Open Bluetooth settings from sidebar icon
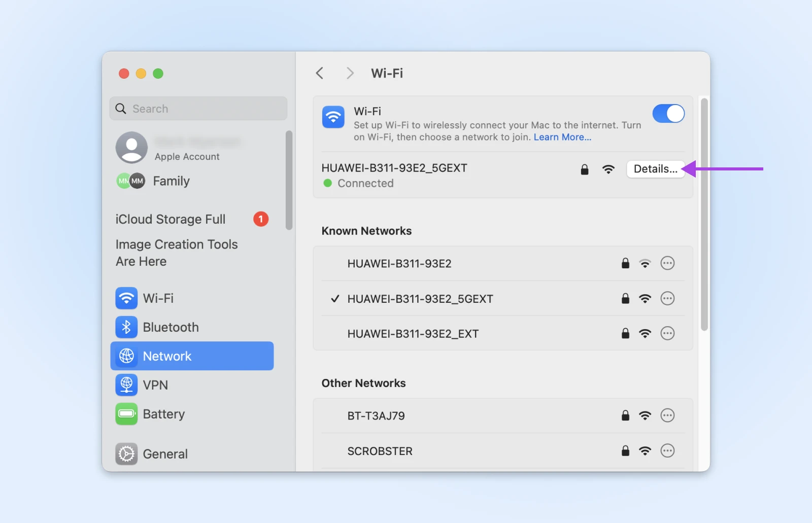812x523 pixels. (126, 327)
